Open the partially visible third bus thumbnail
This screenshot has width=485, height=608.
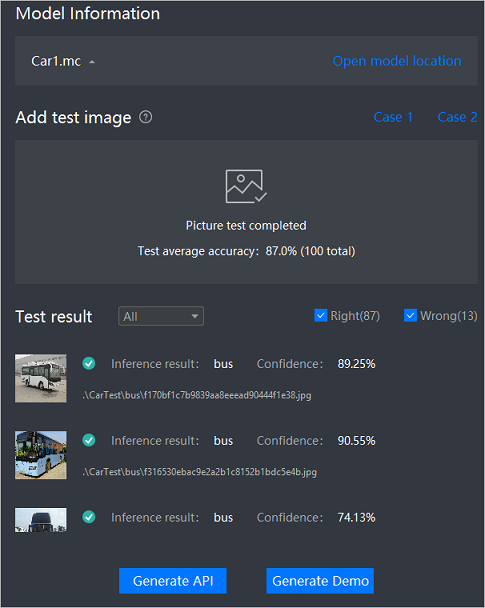41,520
